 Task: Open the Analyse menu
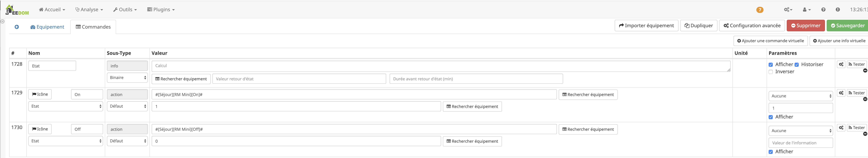tap(89, 9)
